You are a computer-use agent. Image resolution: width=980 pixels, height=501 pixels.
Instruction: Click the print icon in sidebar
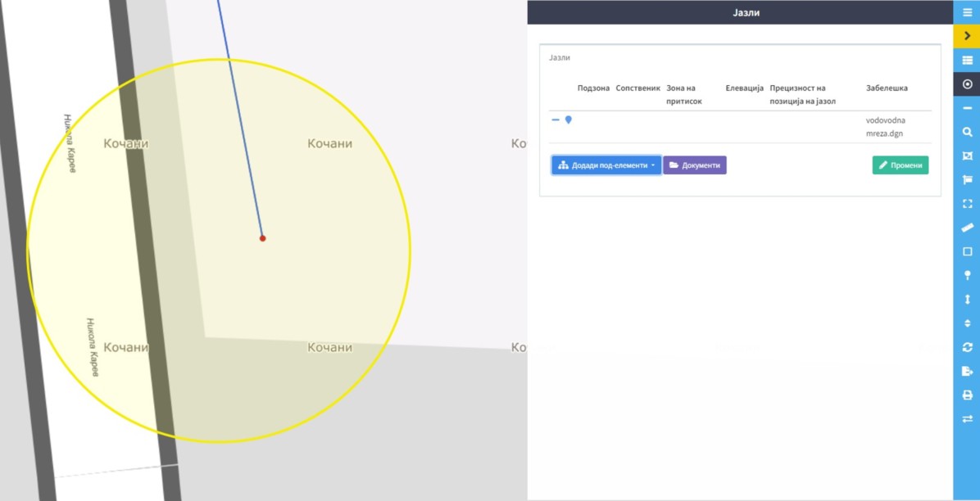pos(967,395)
